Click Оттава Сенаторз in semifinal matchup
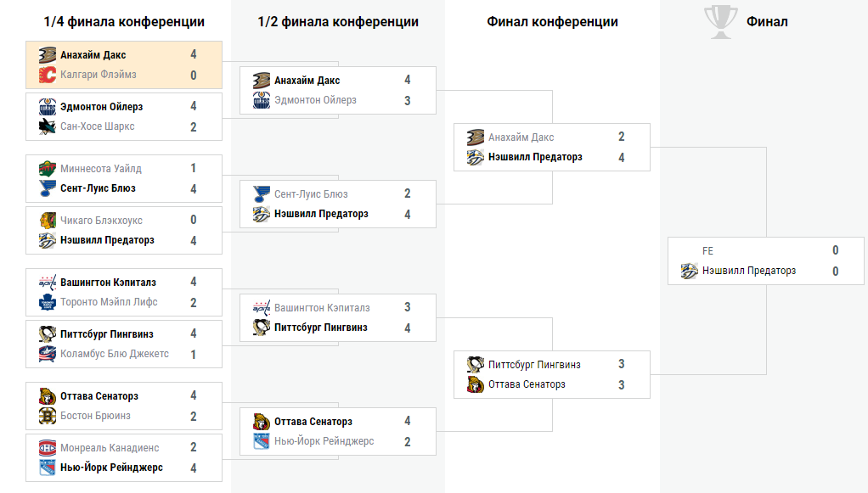868x493 pixels. coord(313,422)
